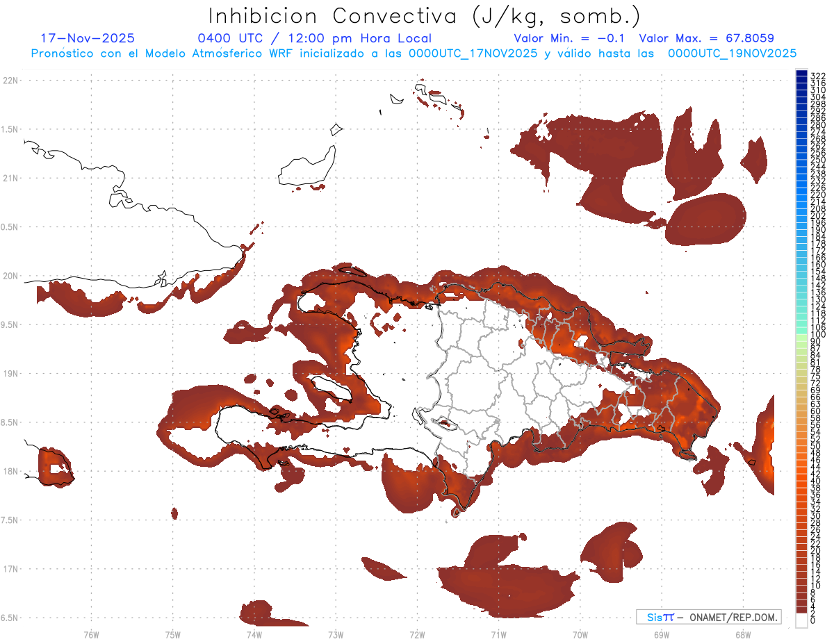The image size is (834, 644).
Task: Click the "75W" longitude label
Action: click(x=172, y=634)
